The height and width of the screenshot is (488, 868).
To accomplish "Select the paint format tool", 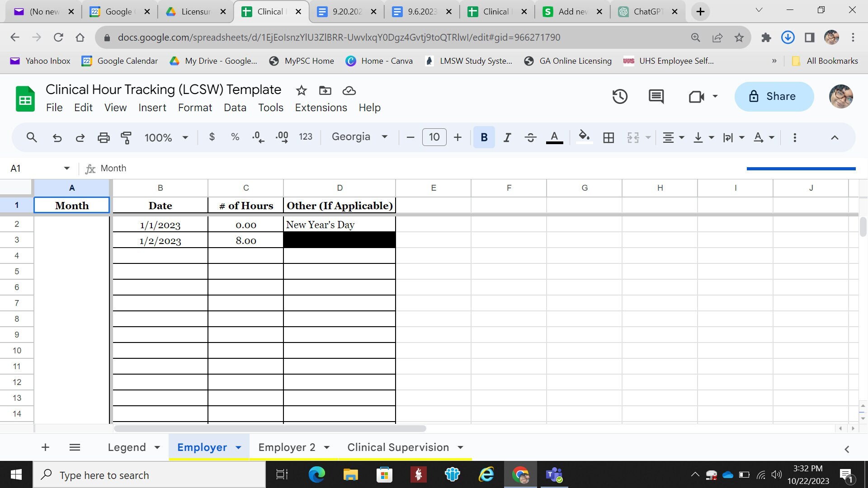I will [126, 137].
